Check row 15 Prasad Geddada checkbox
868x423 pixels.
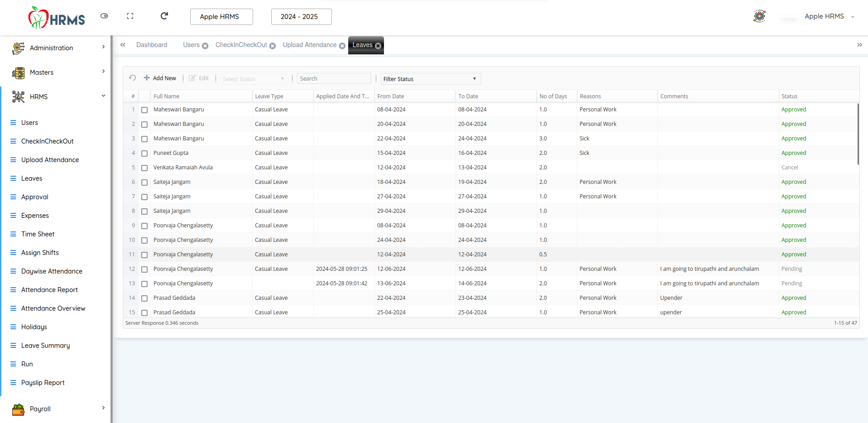tap(144, 313)
